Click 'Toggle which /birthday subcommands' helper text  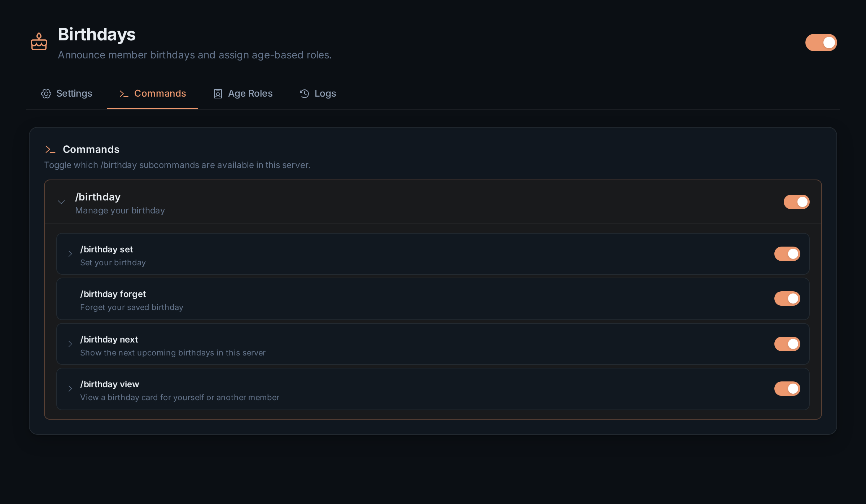click(x=177, y=165)
